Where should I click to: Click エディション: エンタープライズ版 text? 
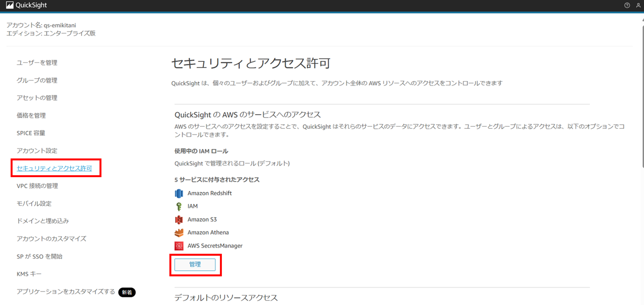point(51,33)
